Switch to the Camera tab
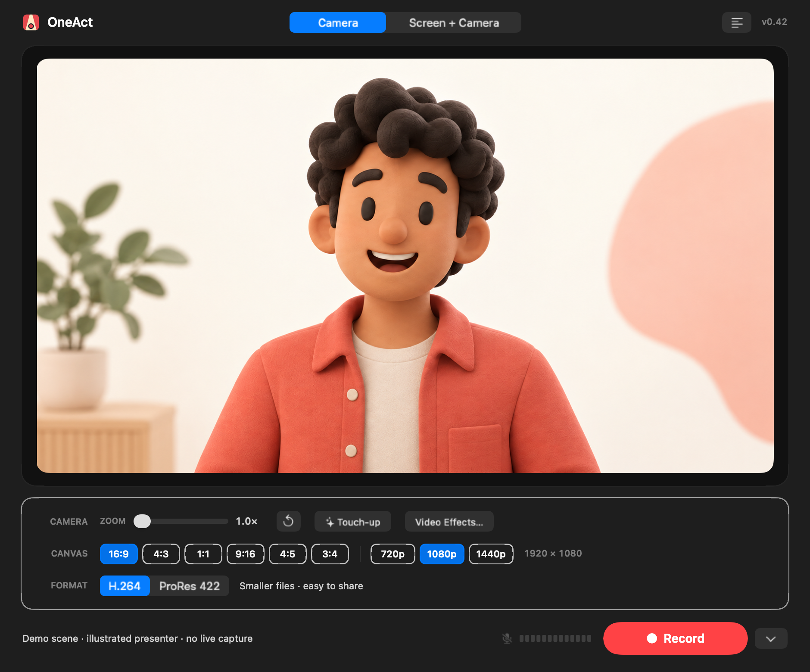Screen dimensions: 810x672 point(338,22)
